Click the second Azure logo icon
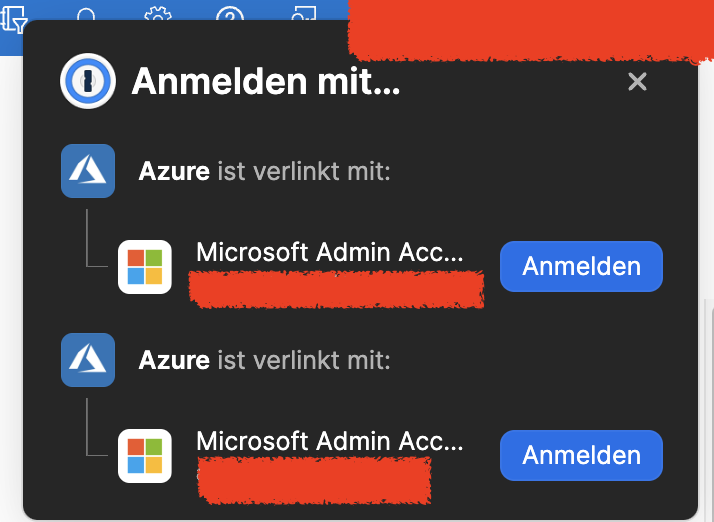 [x=88, y=359]
